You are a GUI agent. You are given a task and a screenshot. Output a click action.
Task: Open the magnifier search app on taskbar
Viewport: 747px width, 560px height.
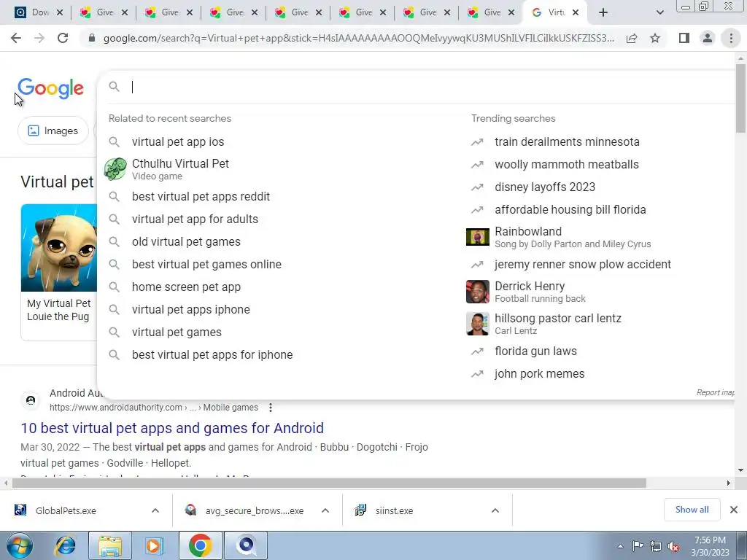pos(247,545)
